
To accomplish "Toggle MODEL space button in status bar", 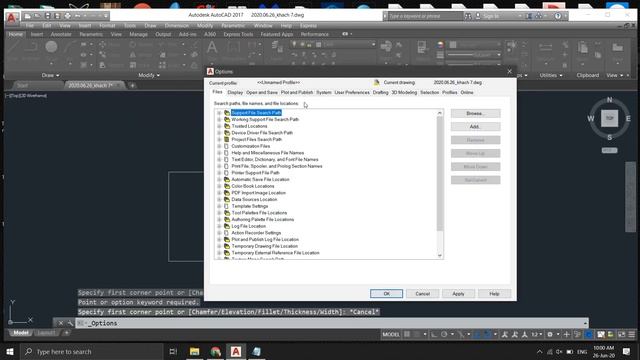I will click(x=391, y=334).
